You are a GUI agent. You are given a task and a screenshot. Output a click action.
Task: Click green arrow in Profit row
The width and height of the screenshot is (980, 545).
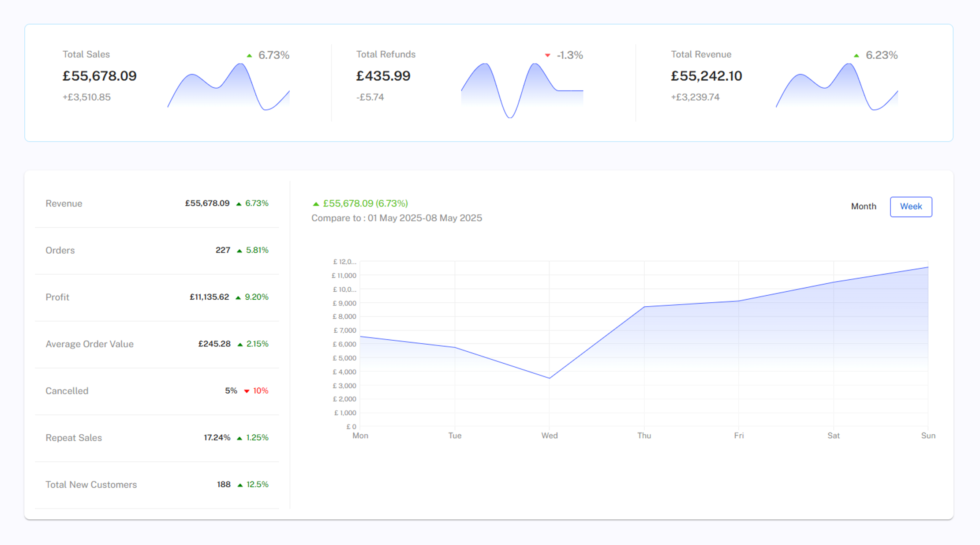pyautogui.click(x=238, y=297)
